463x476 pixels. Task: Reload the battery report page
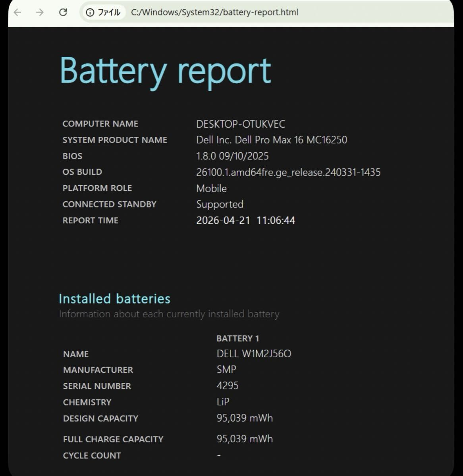click(63, 12)
